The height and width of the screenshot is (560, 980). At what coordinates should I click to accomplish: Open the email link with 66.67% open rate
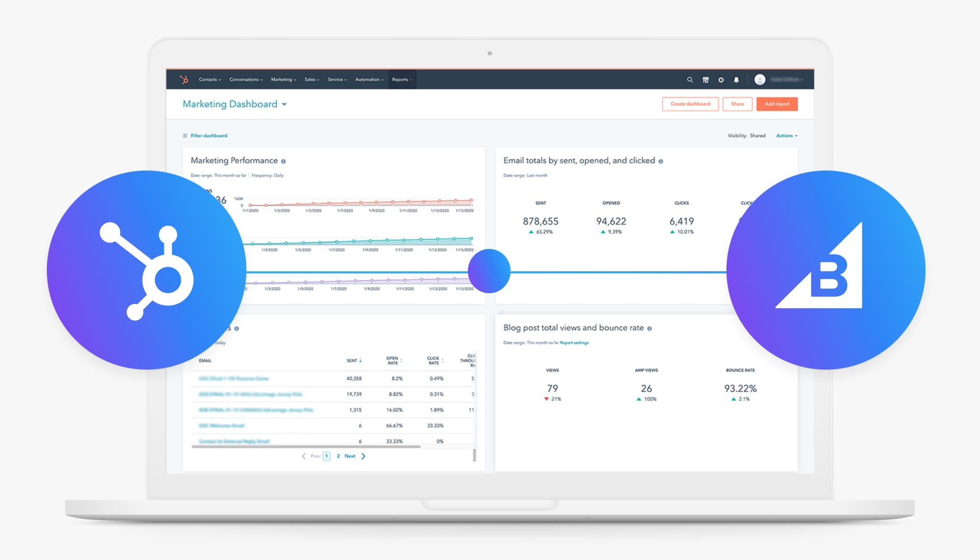point(221,426)
